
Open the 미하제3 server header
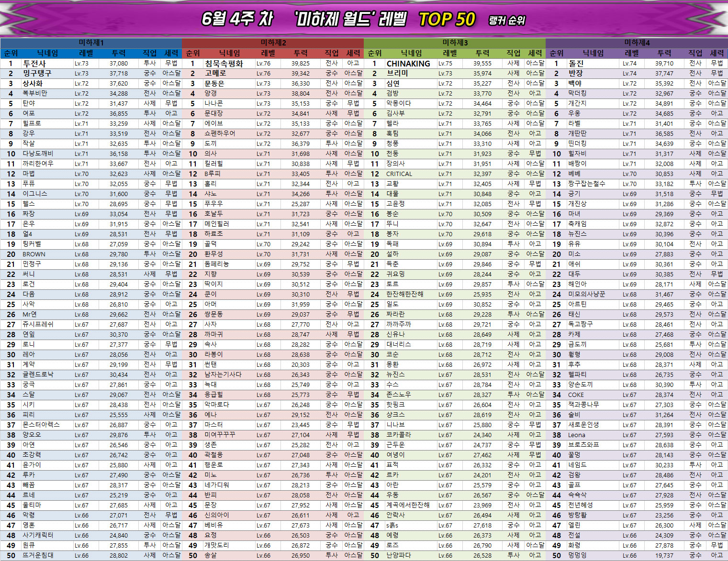(x=455, y=43)
